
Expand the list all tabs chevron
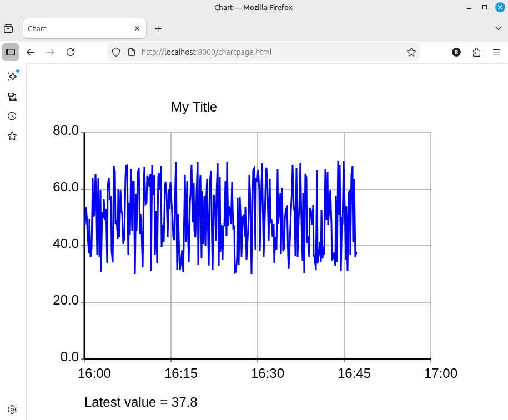pyautogui.click(x=498, y=28)
